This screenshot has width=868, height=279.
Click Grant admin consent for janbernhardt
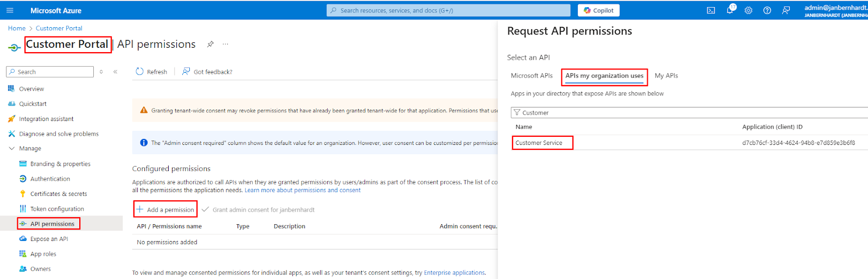coord(258,210)
